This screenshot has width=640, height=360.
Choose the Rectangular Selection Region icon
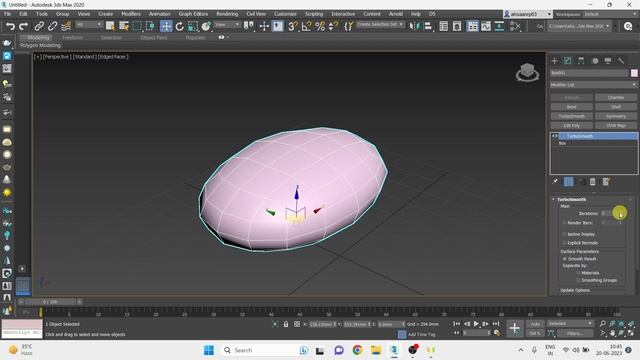pyautogui.click(x=137, y=26)
